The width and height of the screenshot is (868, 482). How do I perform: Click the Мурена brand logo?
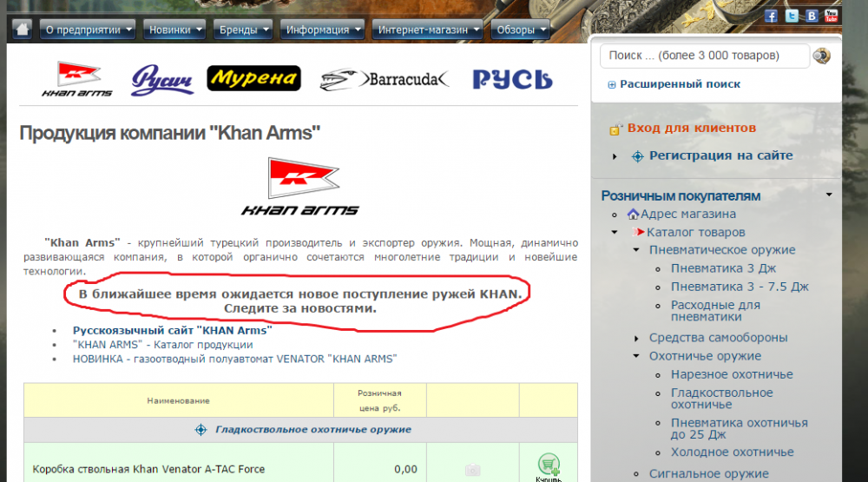253,79
